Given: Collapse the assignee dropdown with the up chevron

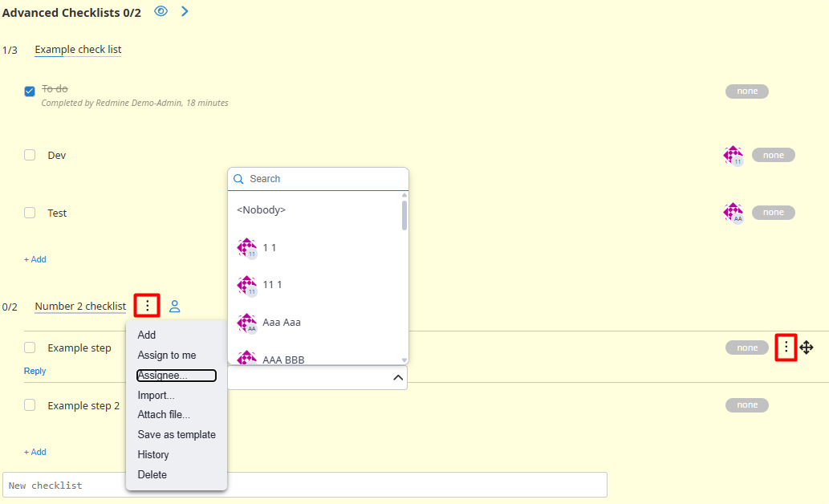Looking at the screenshot, I should [397, 378].
